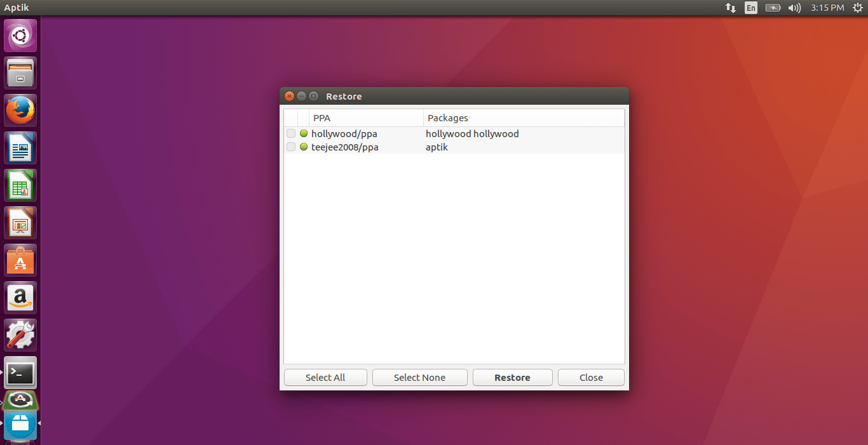
Task: Check the hollywood/ppa checkbox
Action: [x=290, y=133]
